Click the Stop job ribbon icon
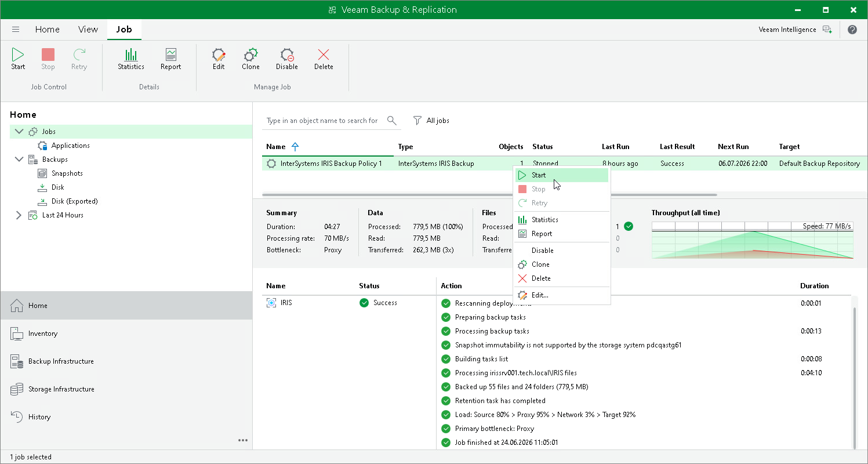The height and width of the screenshot is (464, 868). [48, 59]
